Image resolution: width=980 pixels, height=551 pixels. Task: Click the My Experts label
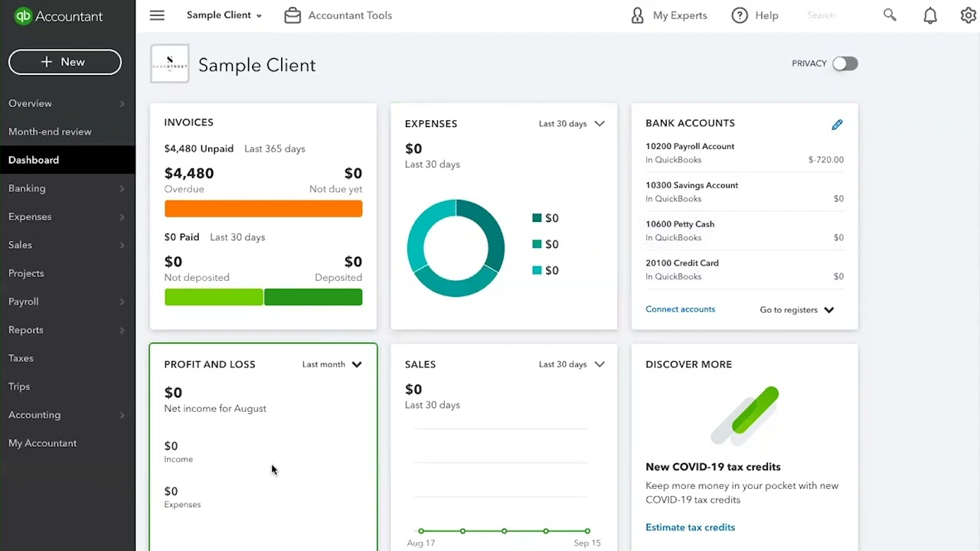click(680, 15)
